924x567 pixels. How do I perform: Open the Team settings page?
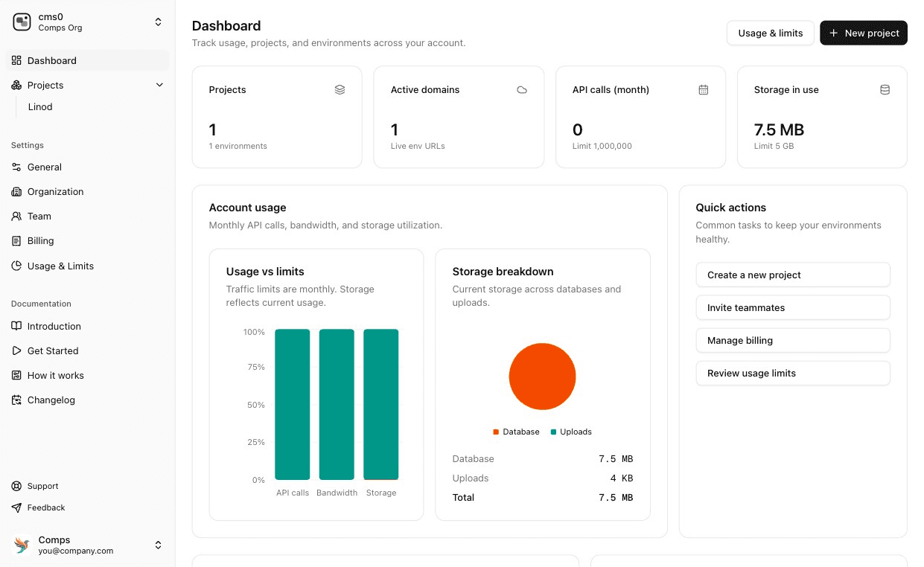click(x=38, y=216)
